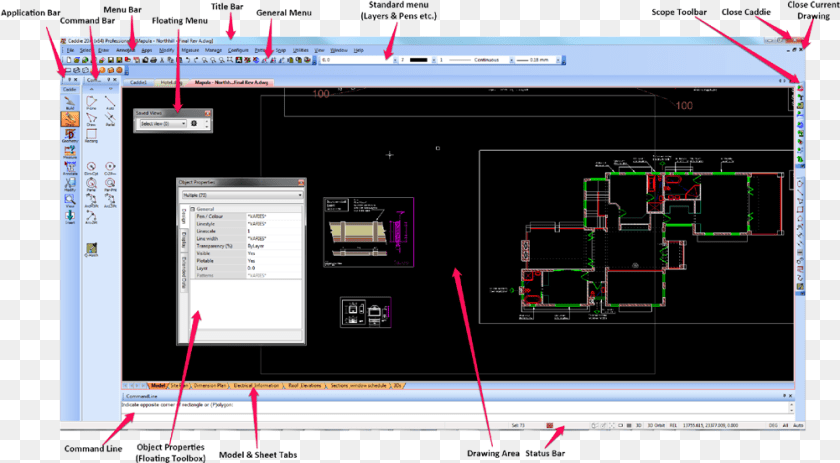Select the Rectang rectangle command tool
Image resolution: width=840 pixels, height=463 pixels.
(92, 135)
